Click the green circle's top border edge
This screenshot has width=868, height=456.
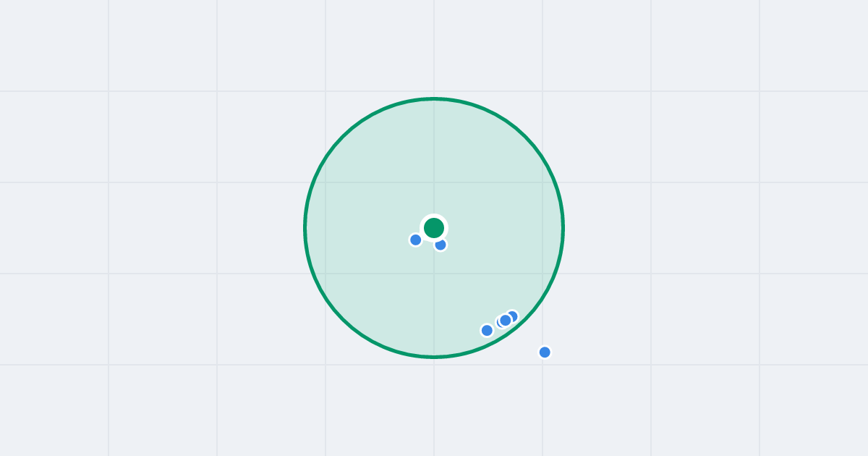coord(434,98)
